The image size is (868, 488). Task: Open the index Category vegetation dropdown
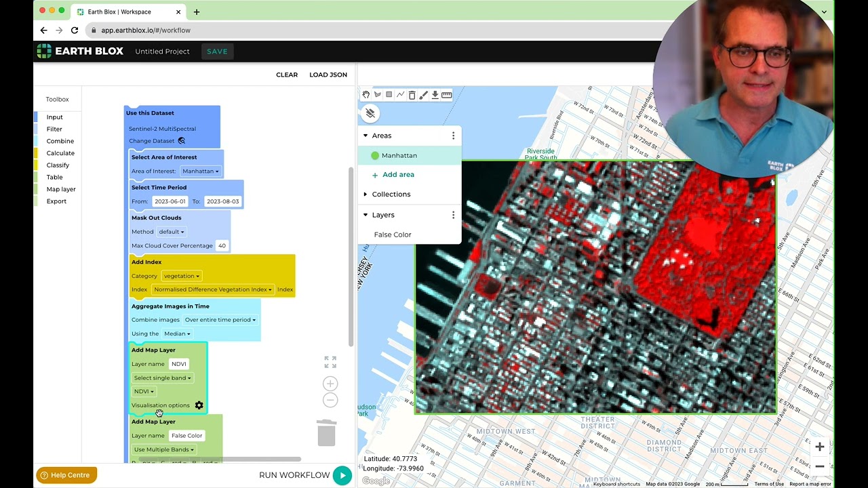(181, 276)
